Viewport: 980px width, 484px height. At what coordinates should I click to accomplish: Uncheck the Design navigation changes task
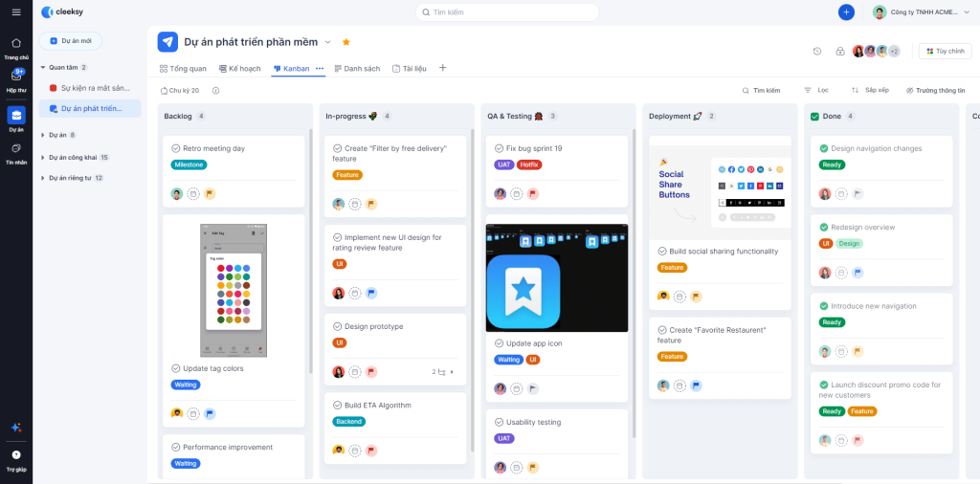coord(823,148)
